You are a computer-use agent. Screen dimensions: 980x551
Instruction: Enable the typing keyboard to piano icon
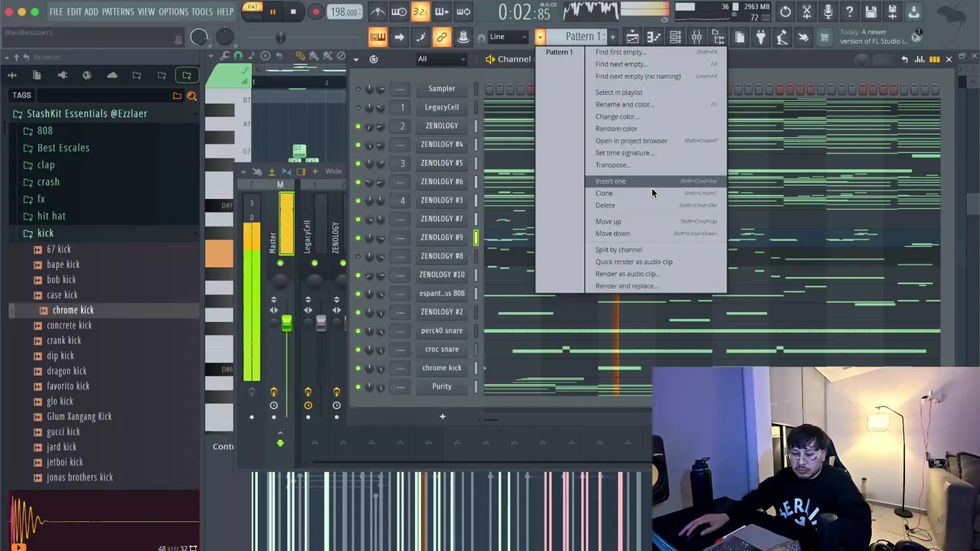click(377, 37)
